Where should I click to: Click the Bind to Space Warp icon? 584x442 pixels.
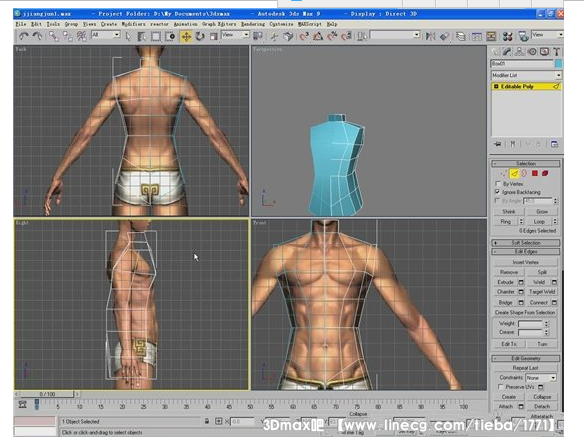[x=81, y=36]
